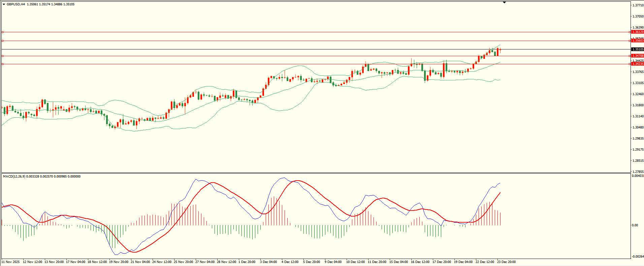
Task: Click the 1.27855 price scale label
Action: coord(638,172)
